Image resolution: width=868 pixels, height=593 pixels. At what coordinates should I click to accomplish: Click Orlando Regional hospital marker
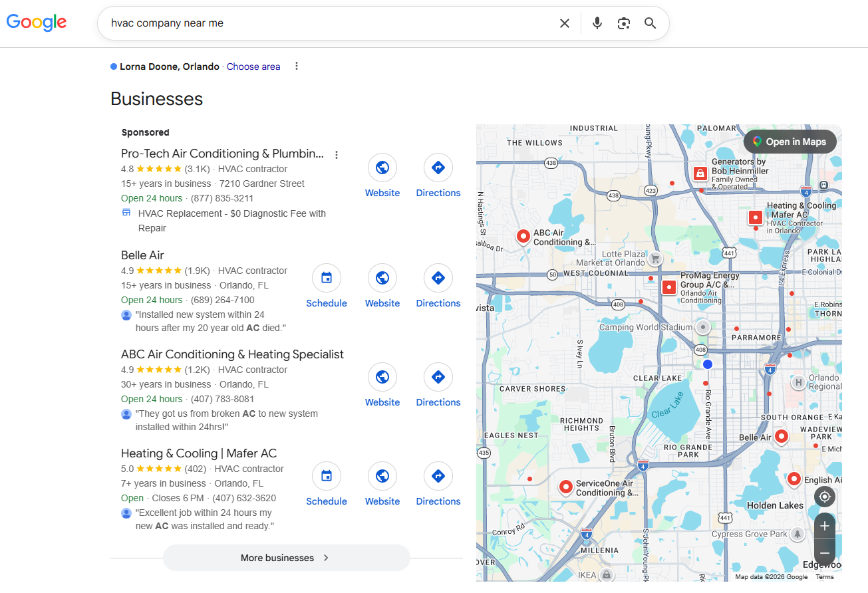click(x=799, y=382)
